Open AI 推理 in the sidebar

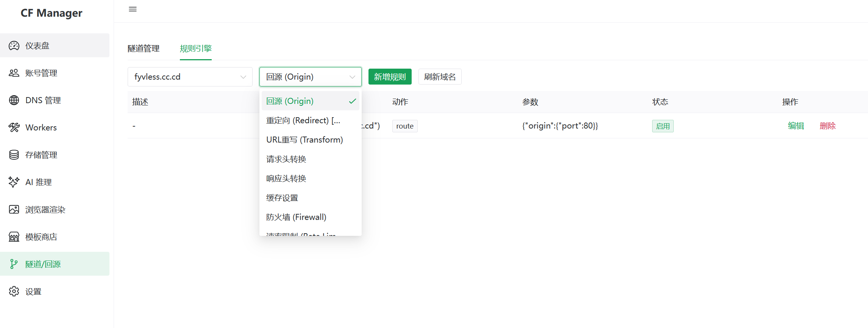pos(55,182)
